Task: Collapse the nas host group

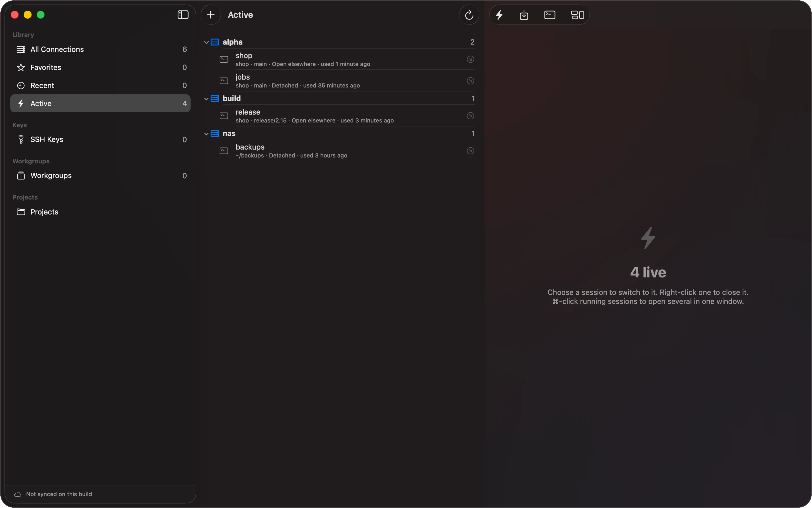Action: (x=206, y=134)
